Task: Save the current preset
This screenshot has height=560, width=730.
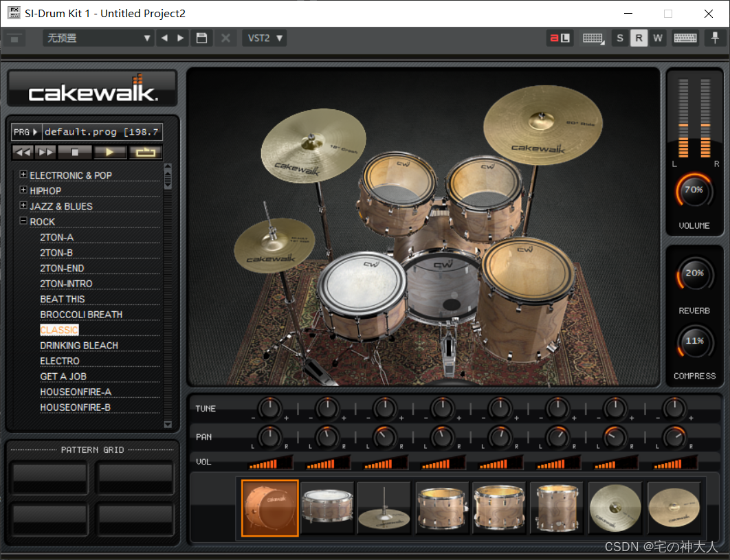Action: [201, 38]
